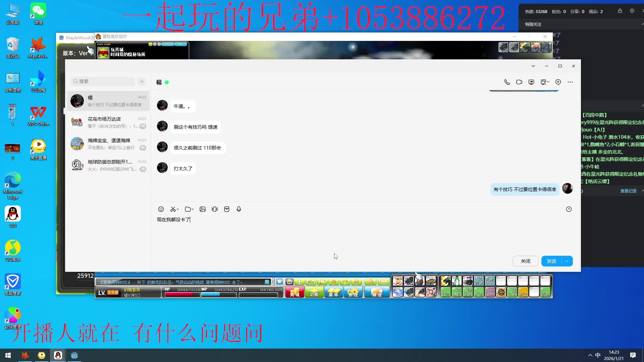Start a voice call with 楊
The width and height of the screenshot is (644, 362).
point(507,82)
